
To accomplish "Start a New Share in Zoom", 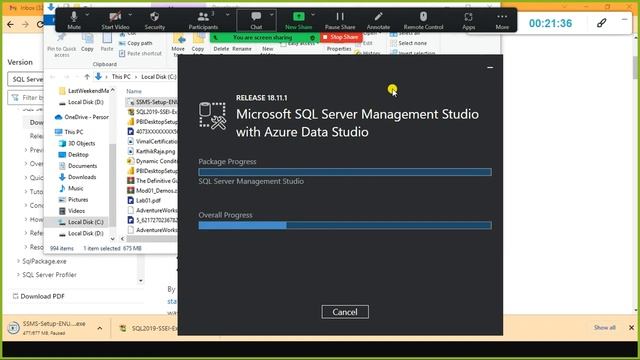I will click(298, 20).
